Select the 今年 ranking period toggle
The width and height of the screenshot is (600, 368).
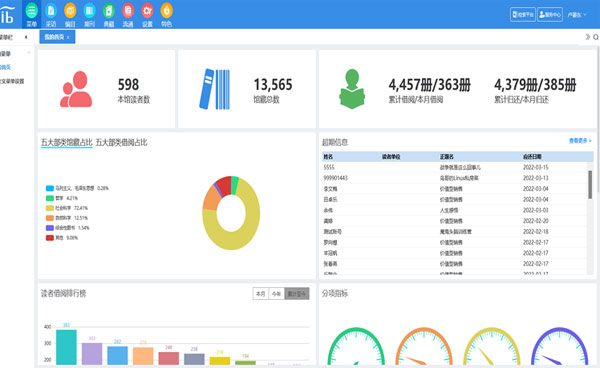click(276, 294)
